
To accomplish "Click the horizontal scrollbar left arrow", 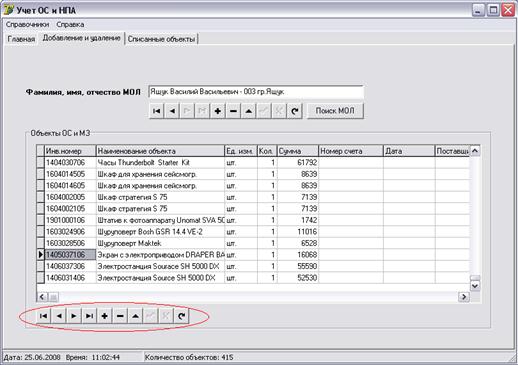I will (42, 296).
